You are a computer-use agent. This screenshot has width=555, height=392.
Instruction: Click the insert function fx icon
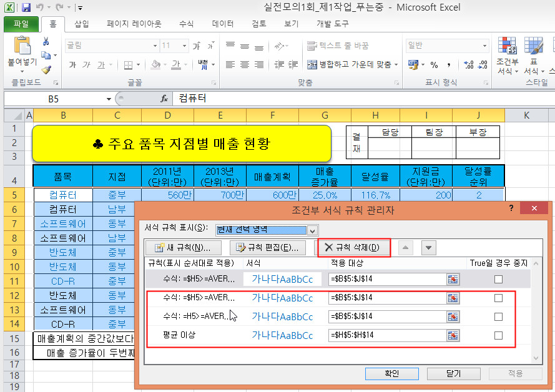pos(164,99)
